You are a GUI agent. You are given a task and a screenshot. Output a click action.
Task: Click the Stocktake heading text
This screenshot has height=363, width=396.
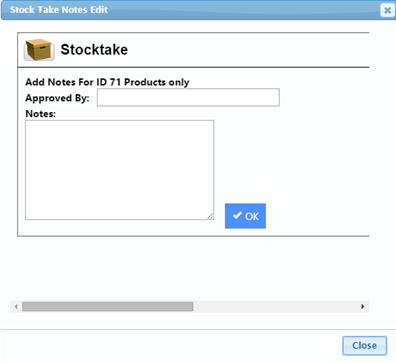[x=94, y=50]
